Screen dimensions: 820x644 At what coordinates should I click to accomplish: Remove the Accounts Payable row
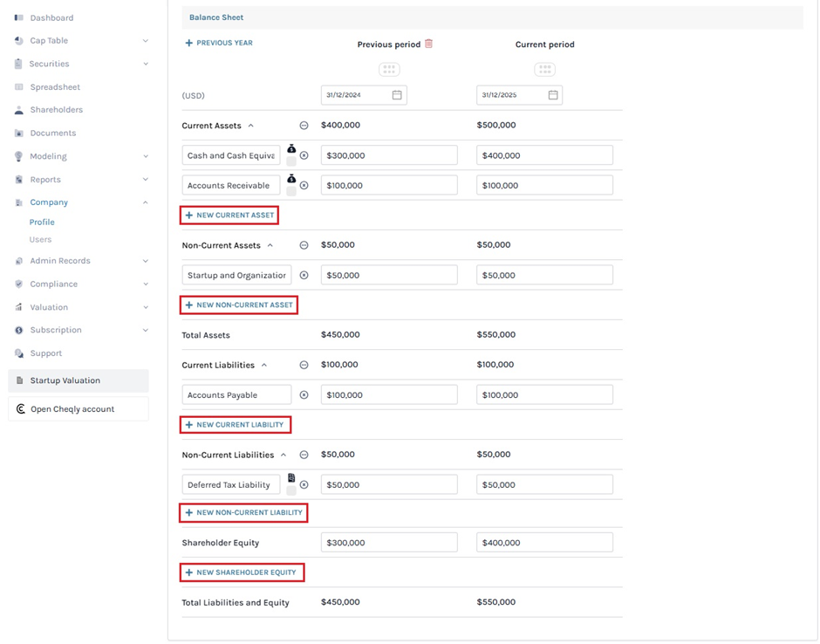click(304, 395)
